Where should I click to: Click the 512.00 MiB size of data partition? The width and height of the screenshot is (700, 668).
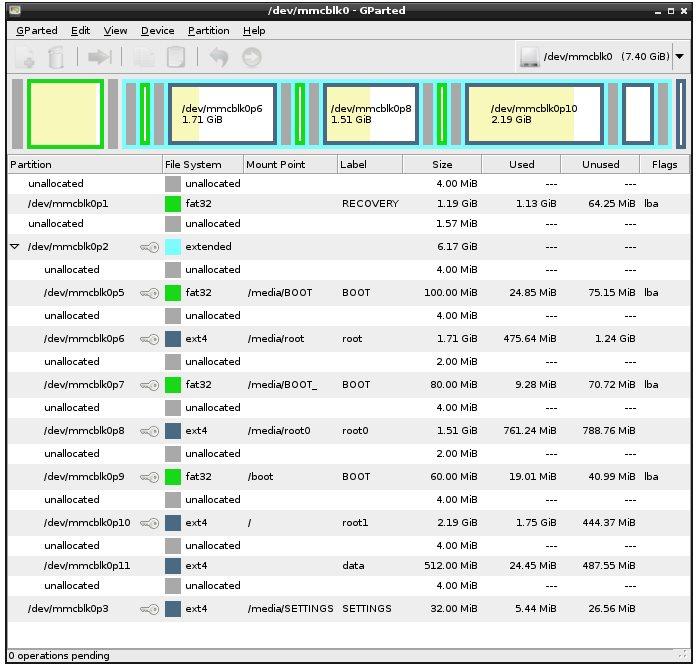point(451,566)
